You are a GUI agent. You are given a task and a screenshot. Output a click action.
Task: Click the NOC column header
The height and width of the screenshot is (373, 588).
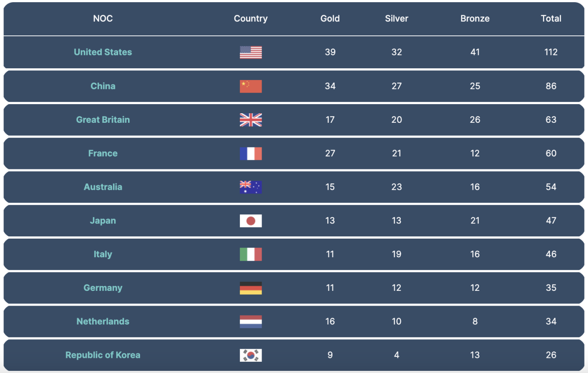pyautogui.click(x=103, y=19)
